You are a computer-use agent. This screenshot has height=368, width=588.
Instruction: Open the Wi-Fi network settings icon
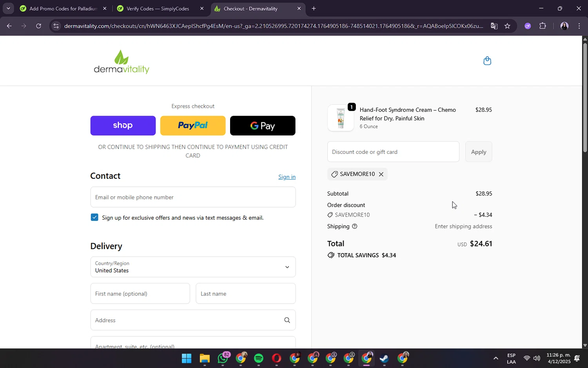pos(526,358)
